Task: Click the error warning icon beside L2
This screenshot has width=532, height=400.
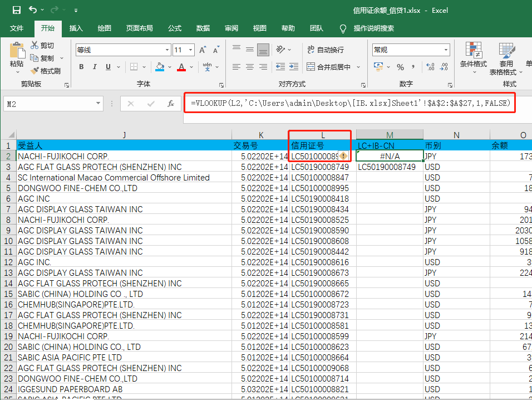Action: coord(343,157)
